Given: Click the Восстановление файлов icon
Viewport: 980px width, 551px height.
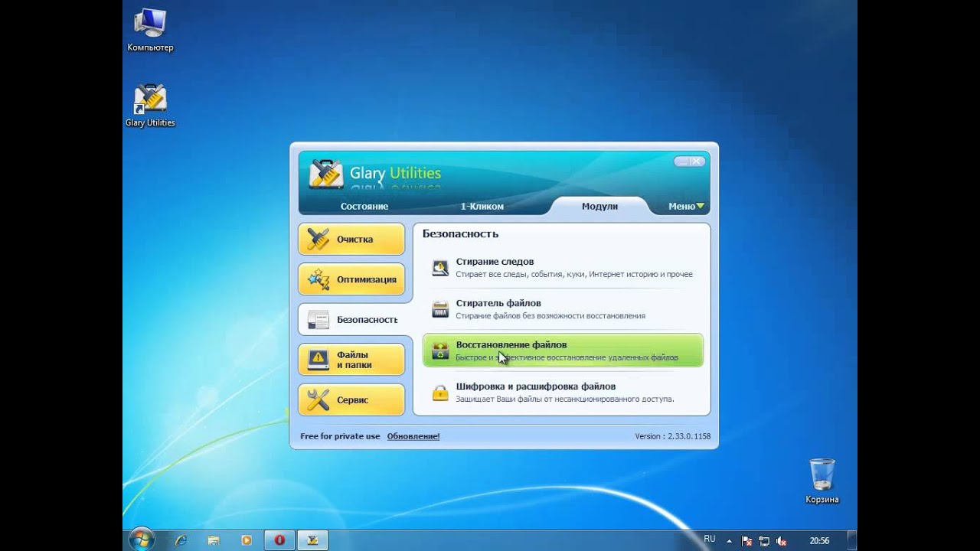Looking at the screenshot, I should pyautogui.click(x=440, y=350).
